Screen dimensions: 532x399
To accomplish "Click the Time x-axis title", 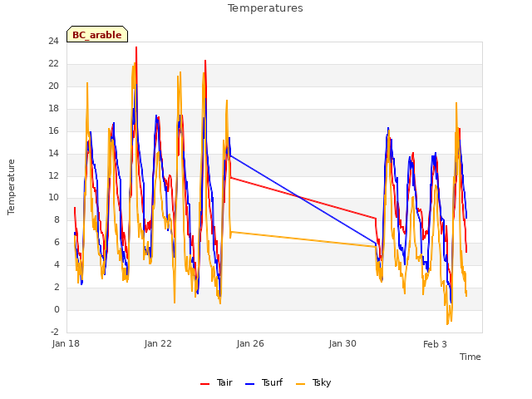I will pos(470,357).
